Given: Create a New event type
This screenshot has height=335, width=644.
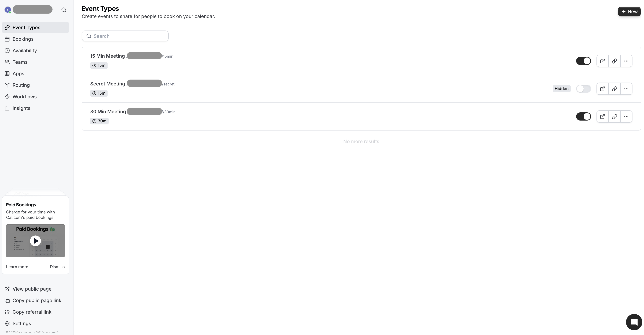Looking at the screenshot, I should tap(629, 12).
